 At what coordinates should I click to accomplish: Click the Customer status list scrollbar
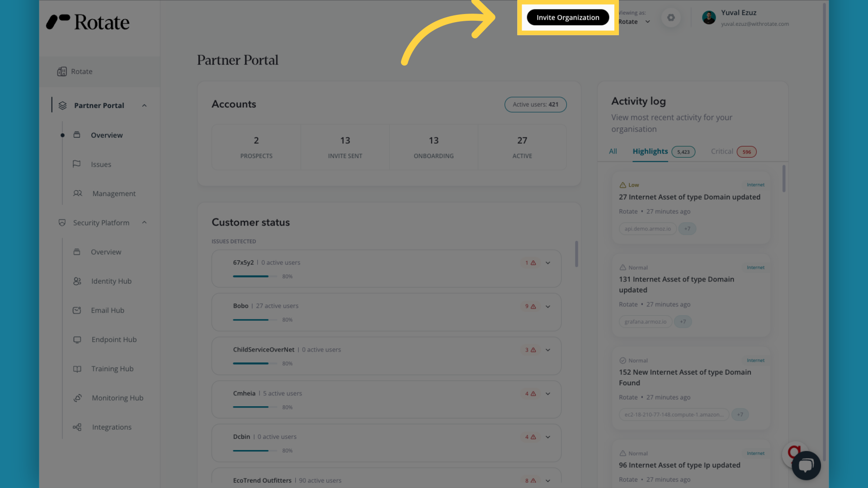576,254
